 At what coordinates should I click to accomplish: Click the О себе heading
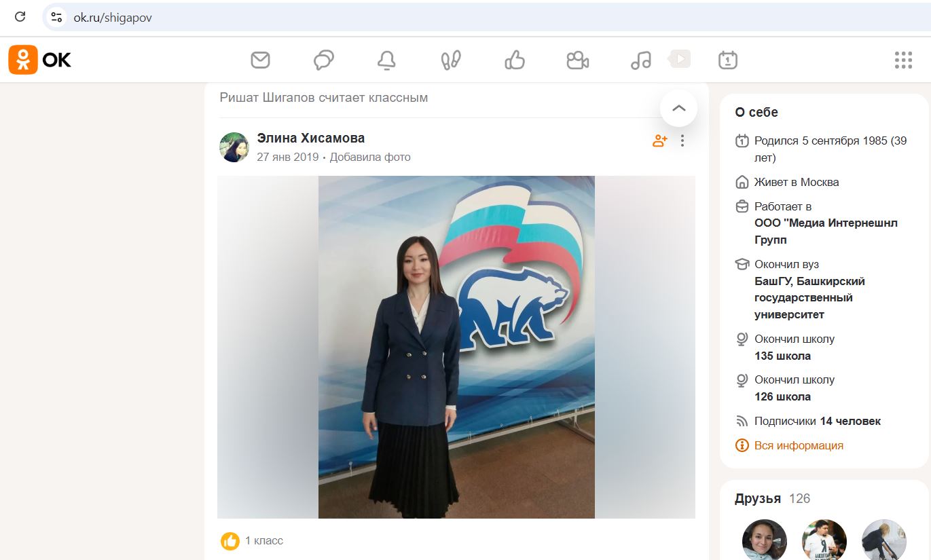(756, 112)
